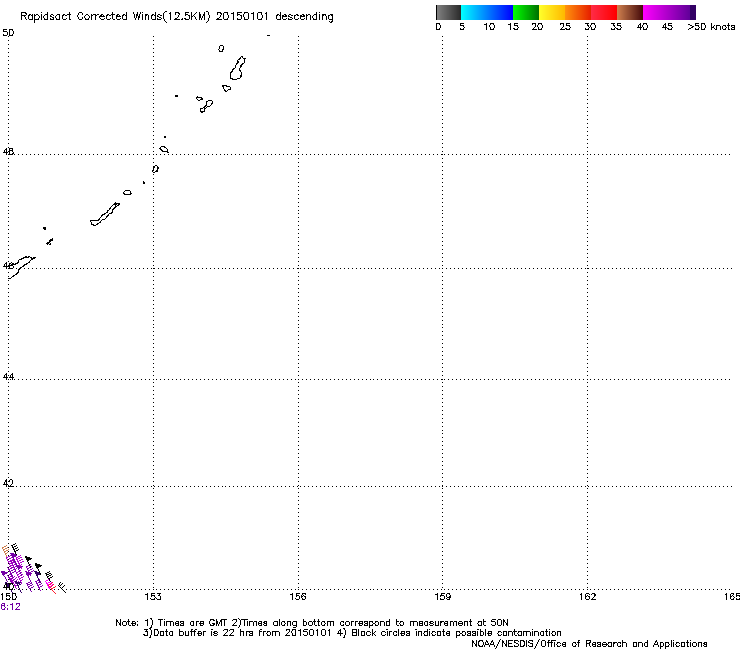This screenshot has height=650, width=740.
Task: Click the '44' latitude axis label
Action: (8, 377)
